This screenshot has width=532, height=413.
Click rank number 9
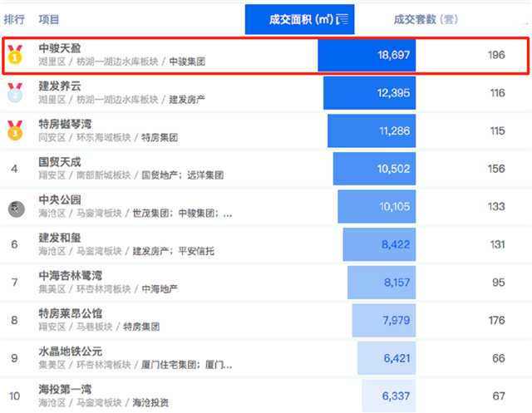[x=14, y=358]
